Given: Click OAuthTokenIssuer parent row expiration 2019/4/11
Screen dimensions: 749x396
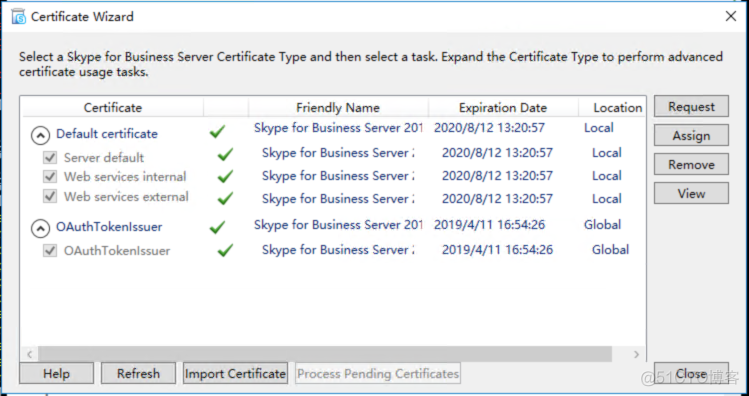Looking at the screenshot, I should (x=489, y=225).
